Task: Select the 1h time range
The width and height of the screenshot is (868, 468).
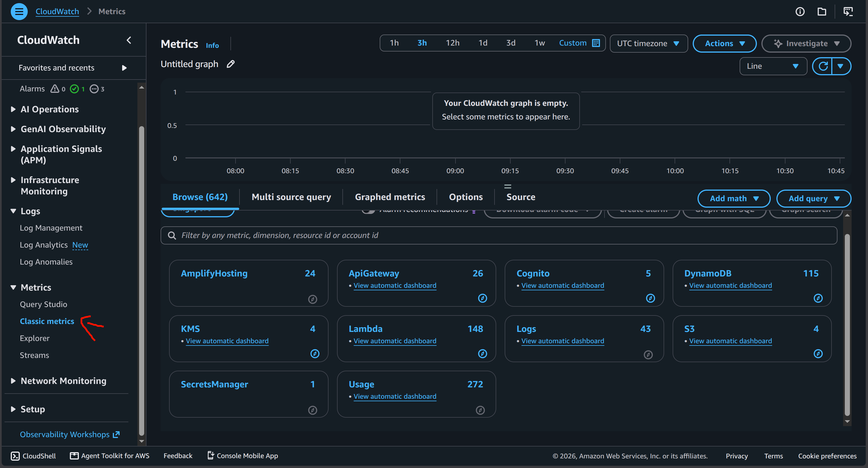Action: (394, 43)
